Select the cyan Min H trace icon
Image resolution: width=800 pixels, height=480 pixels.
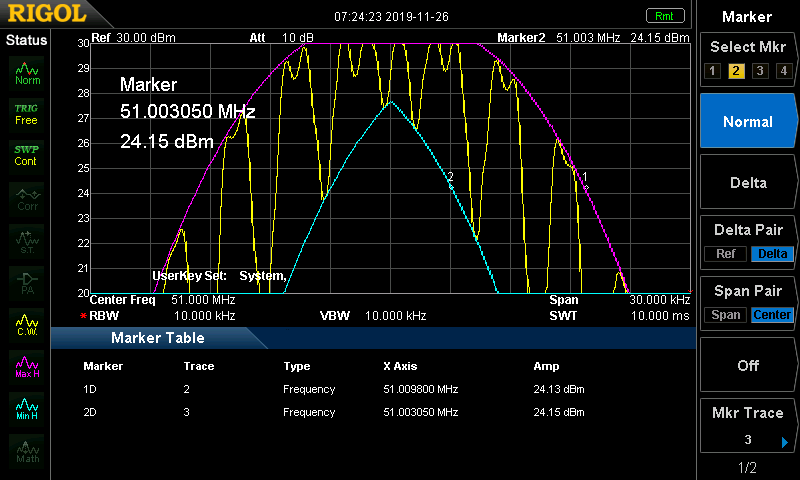click(x=27, y=407)
